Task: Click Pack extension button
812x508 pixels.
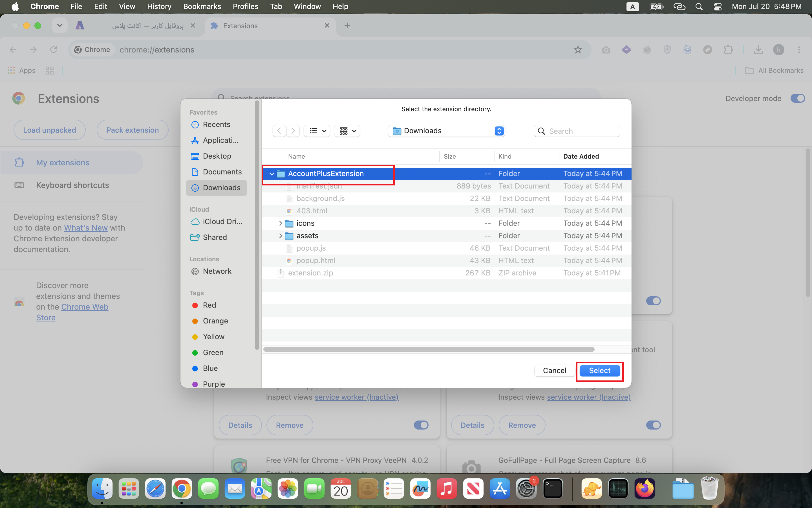Action: pyautogui.click(x=133, y=130)
